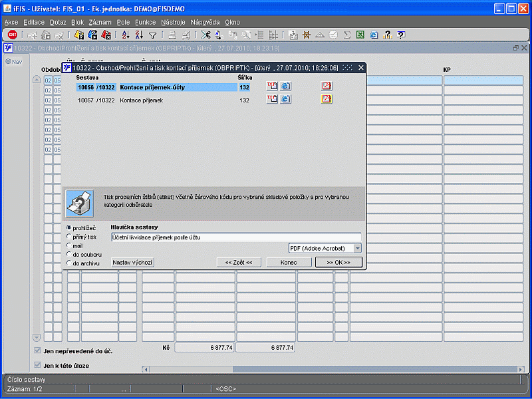Screen dimensions: 532x399
Task: Select the 'přímý tisk' radio option
Action: point(69,237)
